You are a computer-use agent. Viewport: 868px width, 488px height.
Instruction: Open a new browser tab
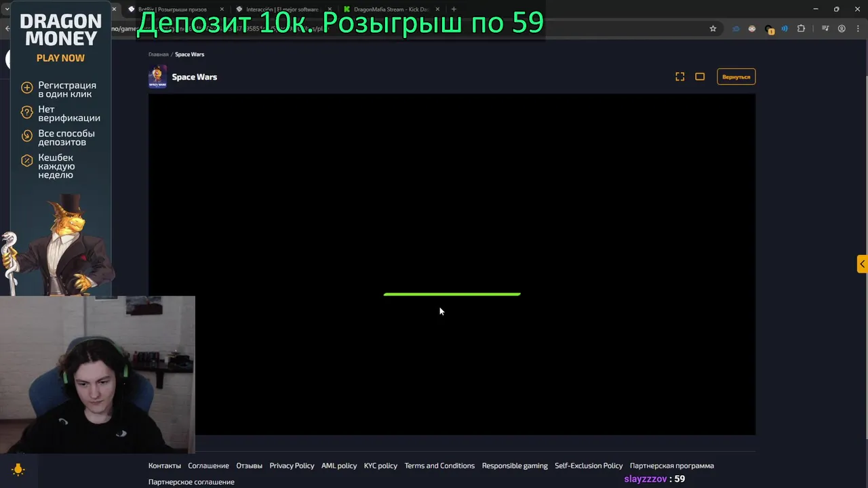tap(454, 9)
